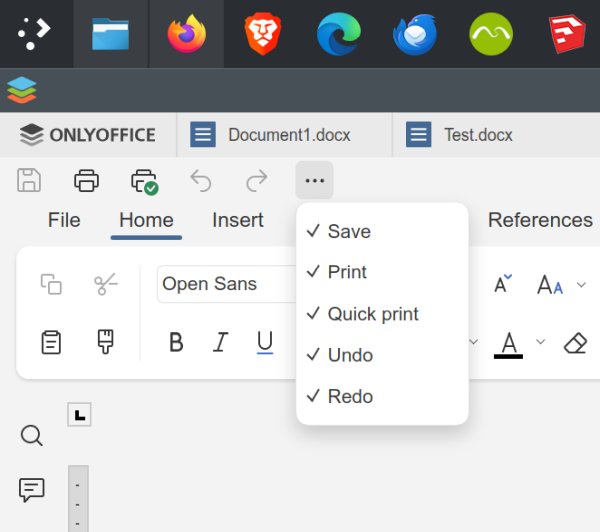600x532 pixels.
Task: Open the File menu
Action: point(64,220)
